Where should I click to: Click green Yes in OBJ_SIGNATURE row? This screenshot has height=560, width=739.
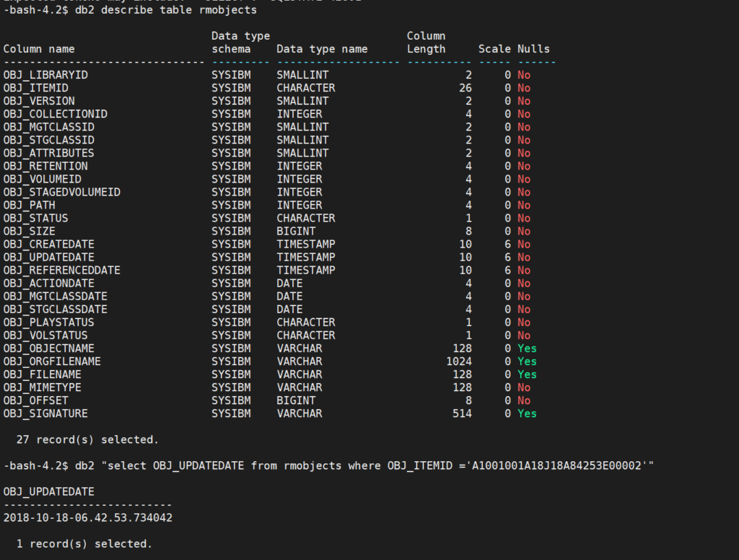[527, 414]
